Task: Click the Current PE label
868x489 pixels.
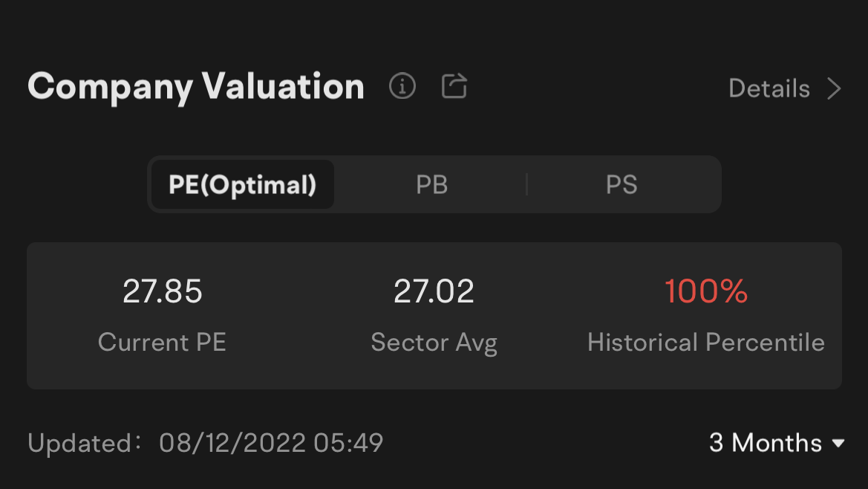Action: click(162, 343)
